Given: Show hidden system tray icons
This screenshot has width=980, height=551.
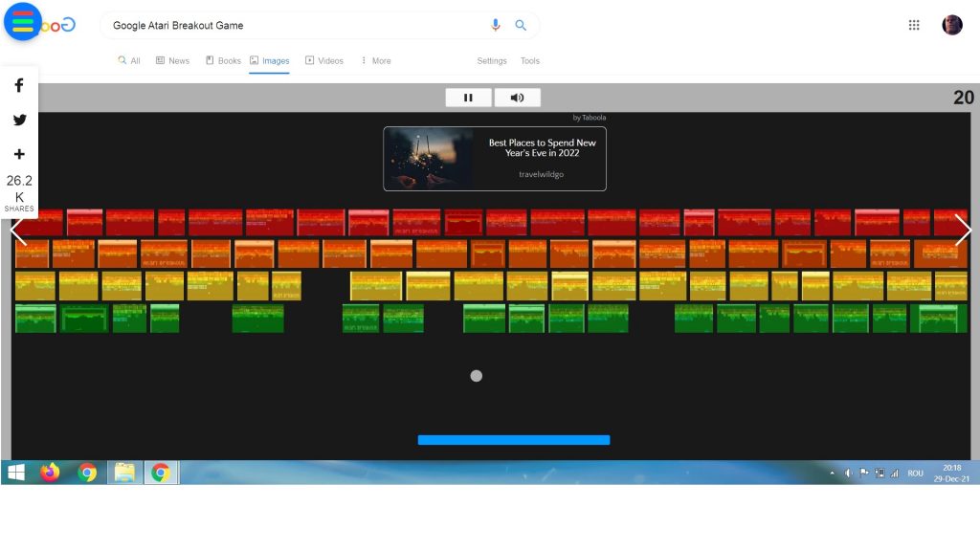Looking at the screenshot, I should click(x=832, y=474).
